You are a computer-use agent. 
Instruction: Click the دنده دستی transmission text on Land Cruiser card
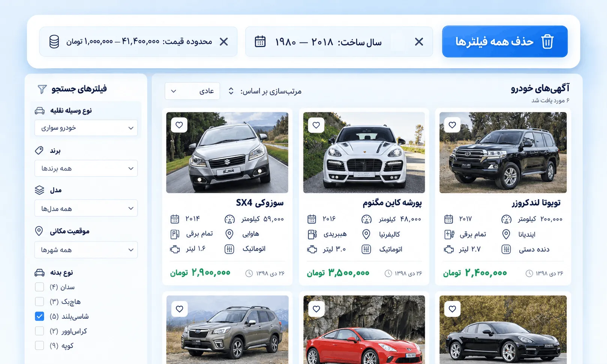[x=534, y=249]
